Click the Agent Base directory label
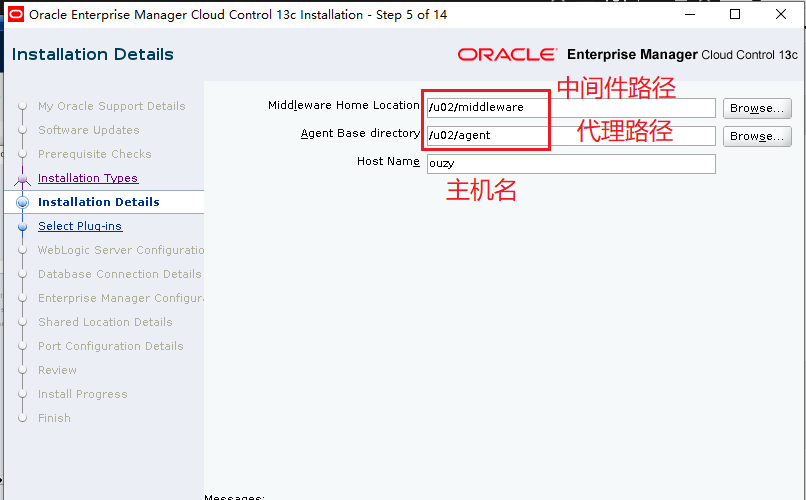The width and height of the screenshot is (806, 500). 360,133
